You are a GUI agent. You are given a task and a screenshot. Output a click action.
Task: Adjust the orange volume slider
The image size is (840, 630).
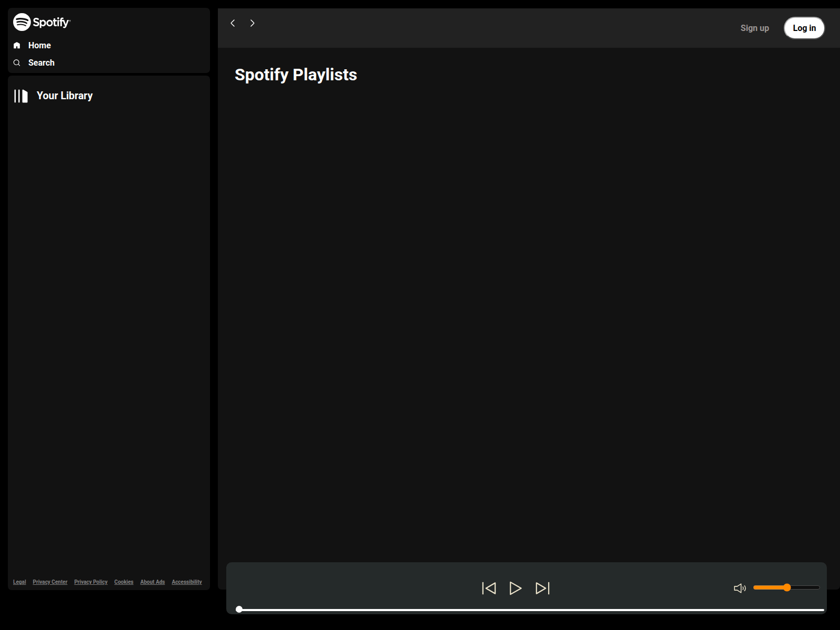786,587
